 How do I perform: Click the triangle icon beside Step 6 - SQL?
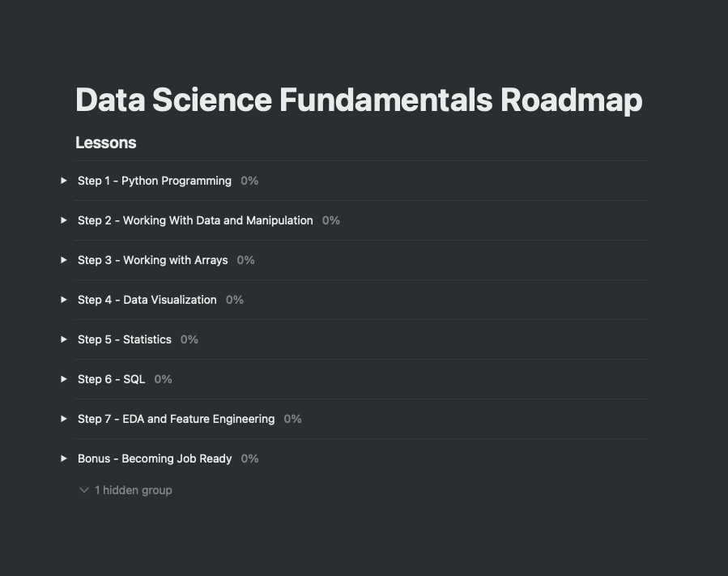coord(64,378)
